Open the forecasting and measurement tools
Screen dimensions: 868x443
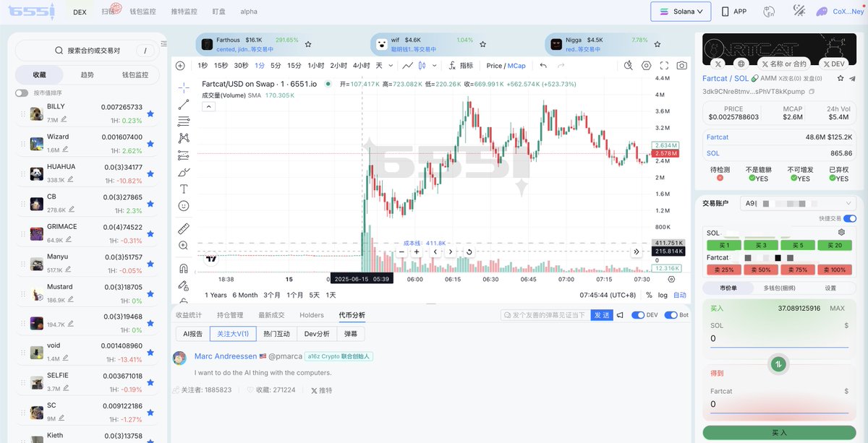184,155
